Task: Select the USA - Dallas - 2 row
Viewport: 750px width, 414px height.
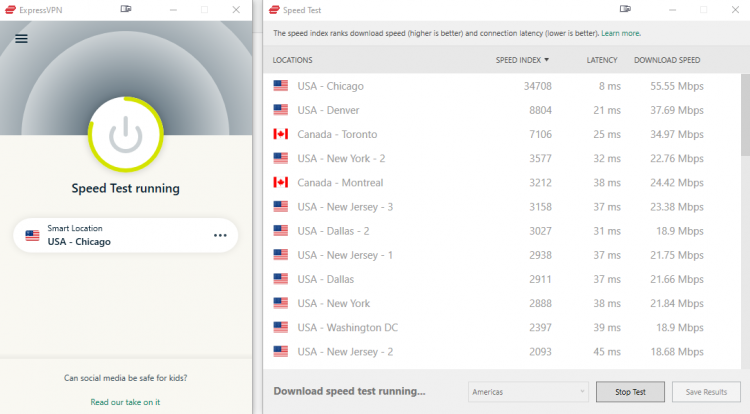Action: point(502,231)
